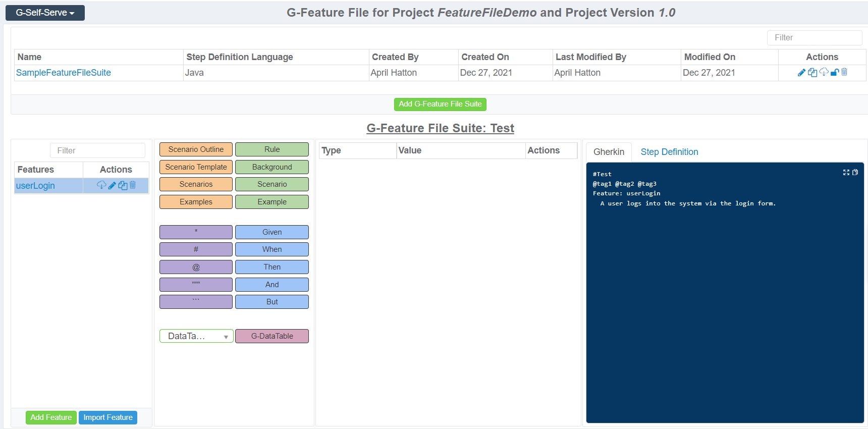The image size is (868, 429).
Task: Click the '@tag1 @tag2 @tag3' line in Gherkin
Action: [624, 184]
